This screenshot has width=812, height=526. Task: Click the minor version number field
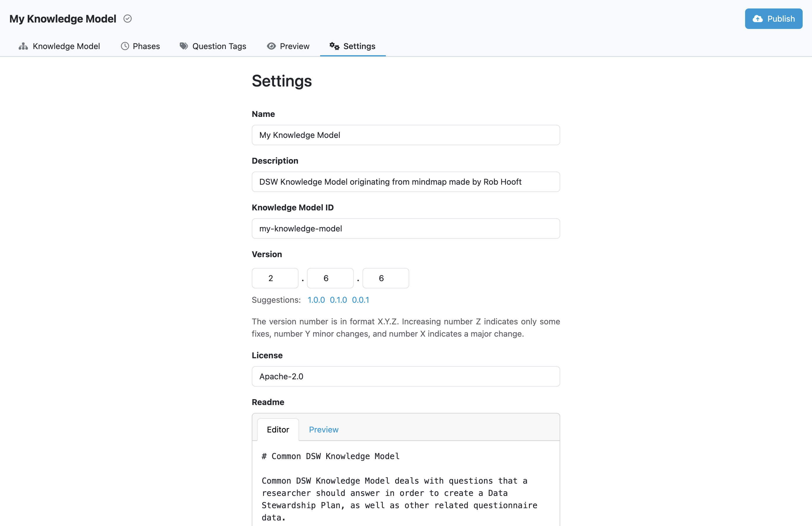(330, 278)
